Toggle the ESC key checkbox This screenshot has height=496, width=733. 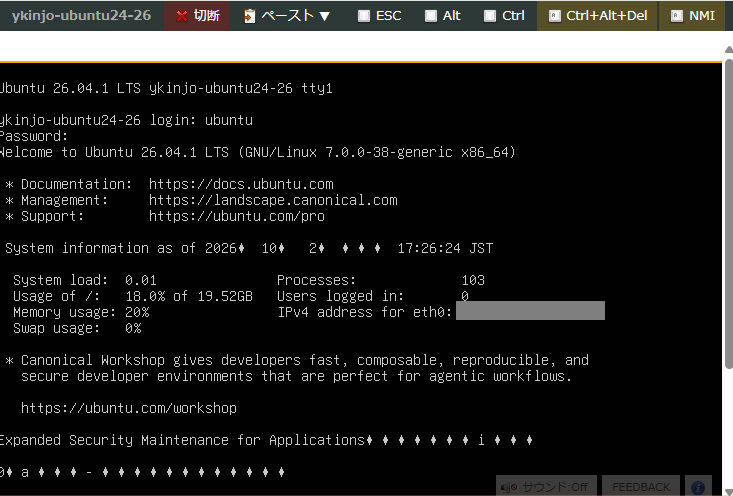363,16
